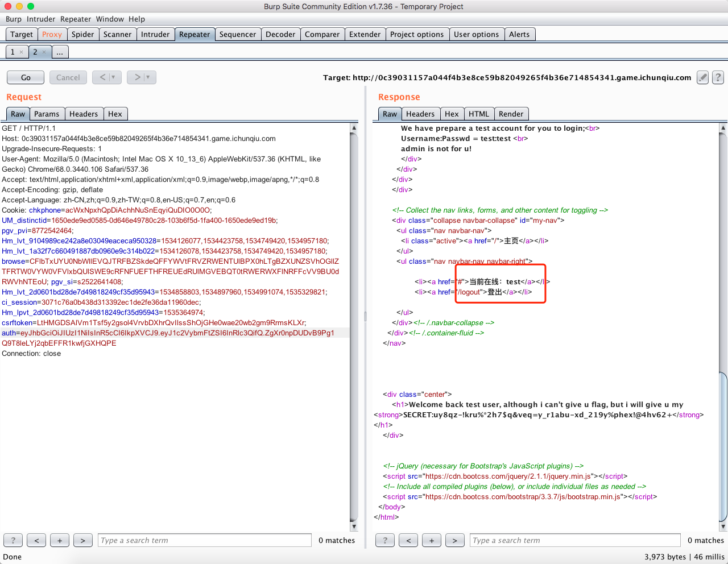The width and height of the screenshot is (728, 564).
Task: Focus the request search term field
Action: coord(205,540)
